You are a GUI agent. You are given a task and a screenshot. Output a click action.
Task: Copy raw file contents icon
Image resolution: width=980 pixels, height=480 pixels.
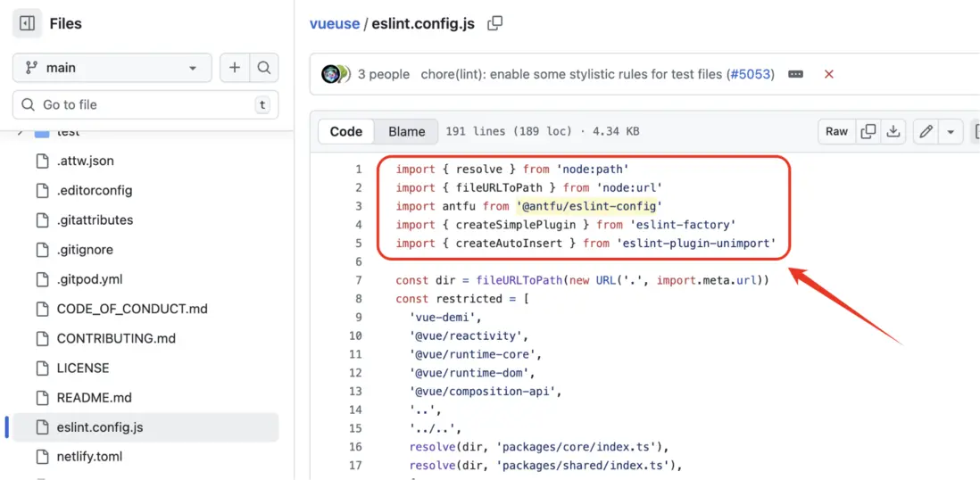tap(868, 131)
